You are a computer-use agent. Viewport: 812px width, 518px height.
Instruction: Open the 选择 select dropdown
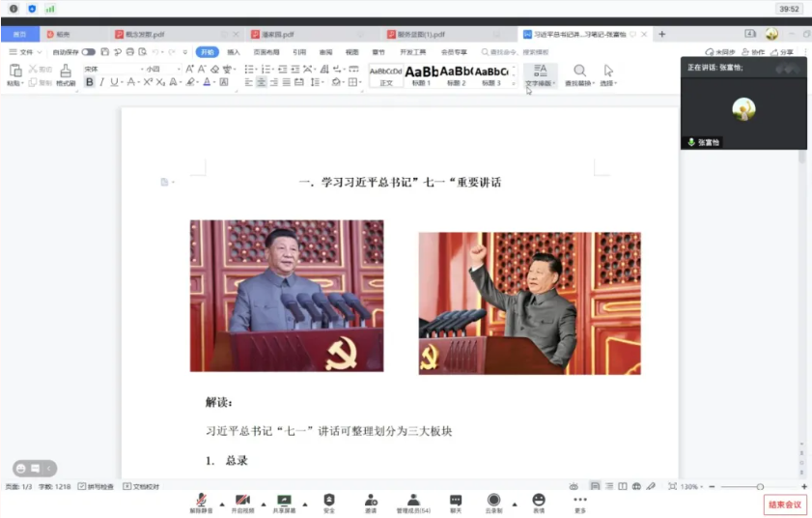point(608,75)
